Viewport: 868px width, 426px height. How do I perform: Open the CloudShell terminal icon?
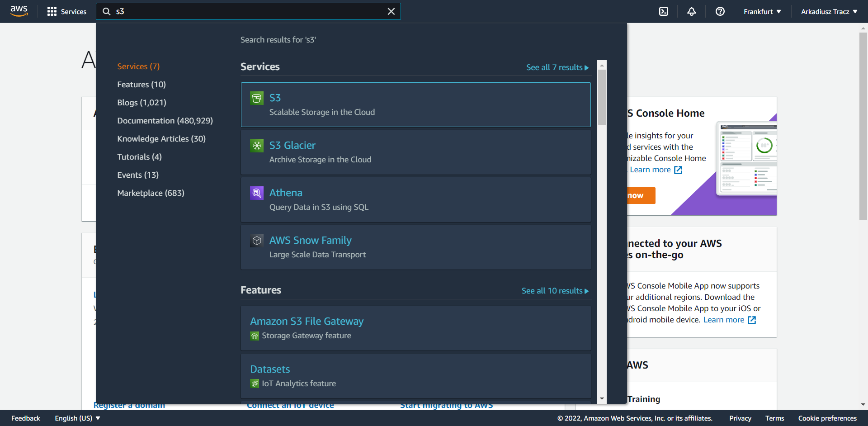664,11
